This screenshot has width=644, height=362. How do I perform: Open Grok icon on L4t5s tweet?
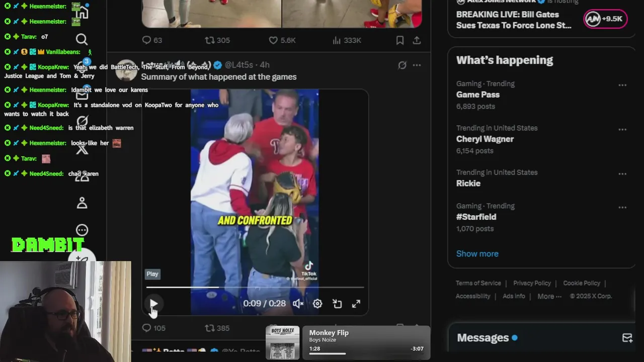point(402,65)
